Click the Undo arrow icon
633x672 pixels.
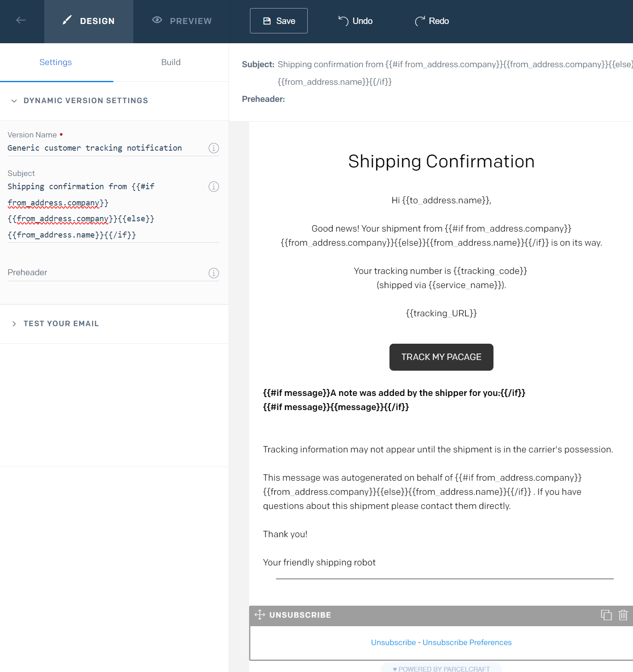click(343, 21)
